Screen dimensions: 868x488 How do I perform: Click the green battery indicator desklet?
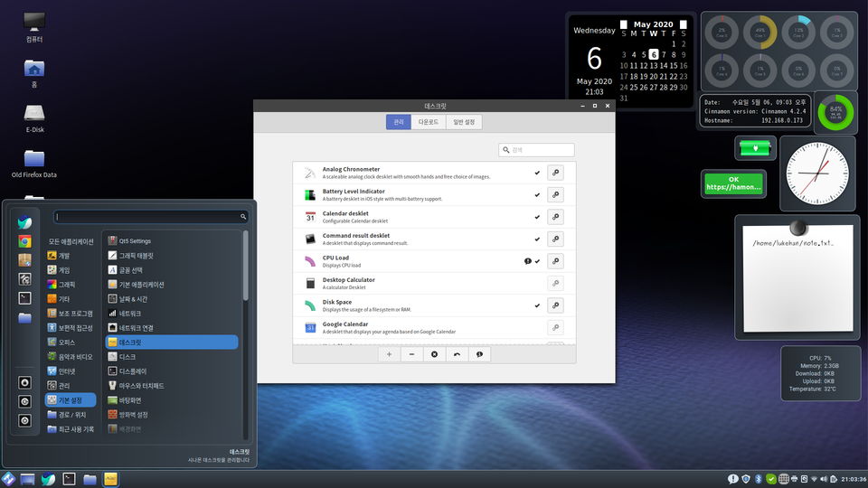tap(755, 148)
